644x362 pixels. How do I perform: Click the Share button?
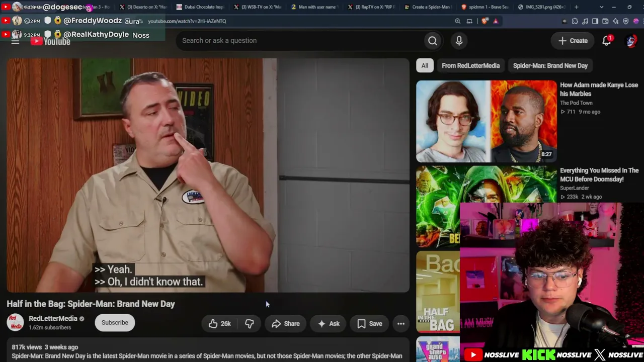(x=285, y=324)
